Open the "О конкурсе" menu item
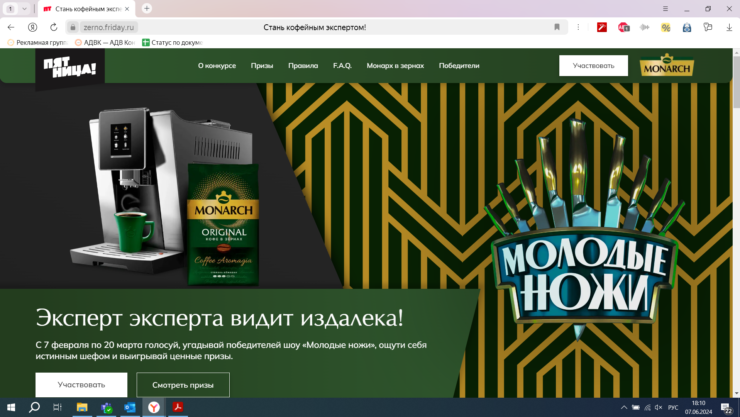This screenshot has height=417, width=740. pyautogui.click(x=217, y=66)
